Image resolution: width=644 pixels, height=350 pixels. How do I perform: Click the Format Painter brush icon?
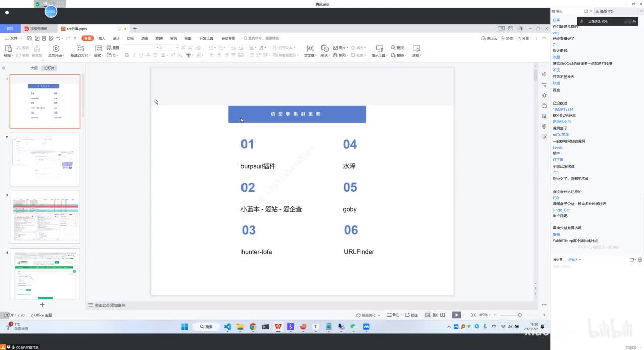click(37, 48)
